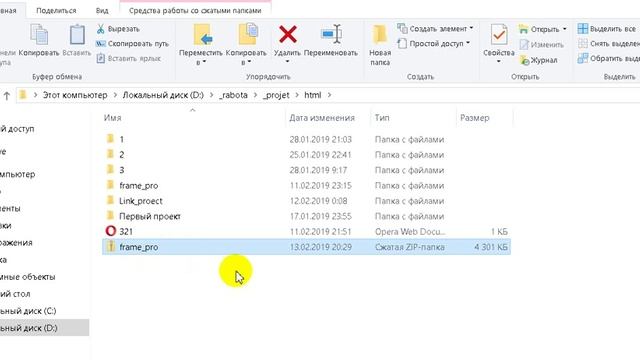Open the Переместить в move menu

(201, 45)
